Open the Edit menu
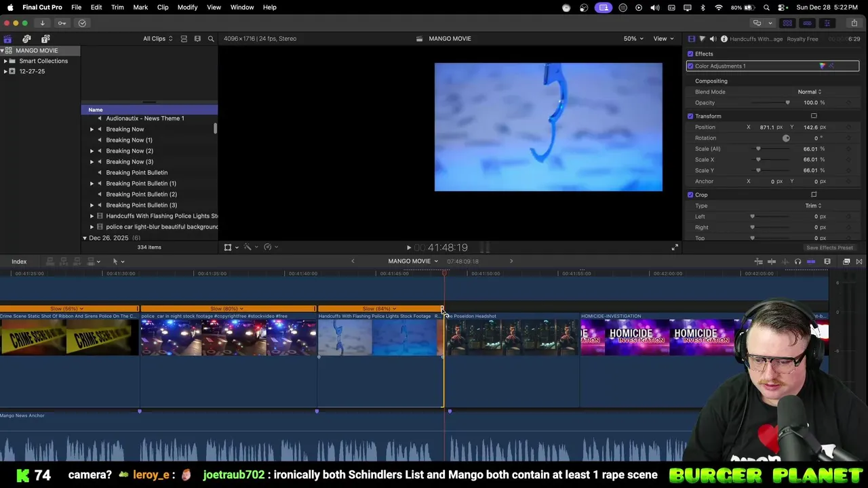 tap(96, 7)
